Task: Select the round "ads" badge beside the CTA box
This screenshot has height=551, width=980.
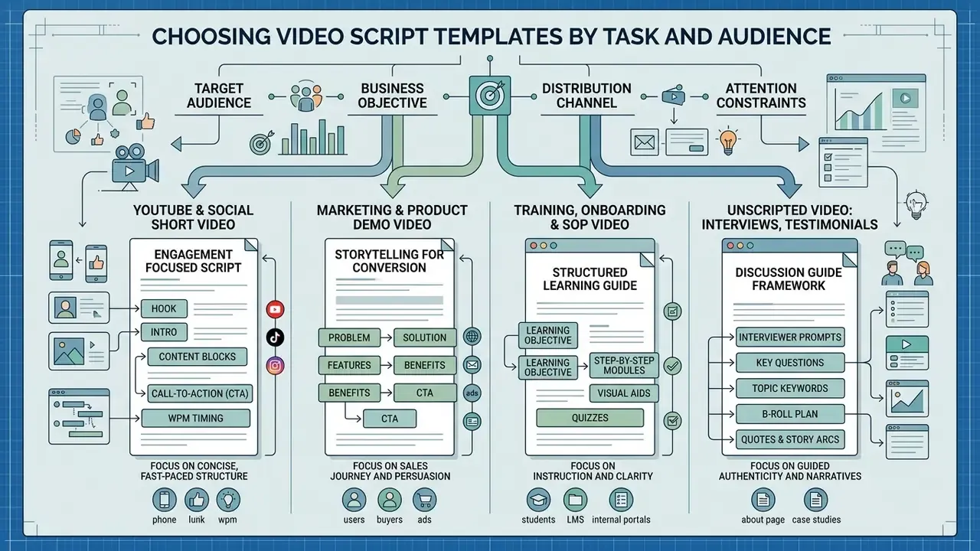Action: pyautogui.click(x=472, y=393)
